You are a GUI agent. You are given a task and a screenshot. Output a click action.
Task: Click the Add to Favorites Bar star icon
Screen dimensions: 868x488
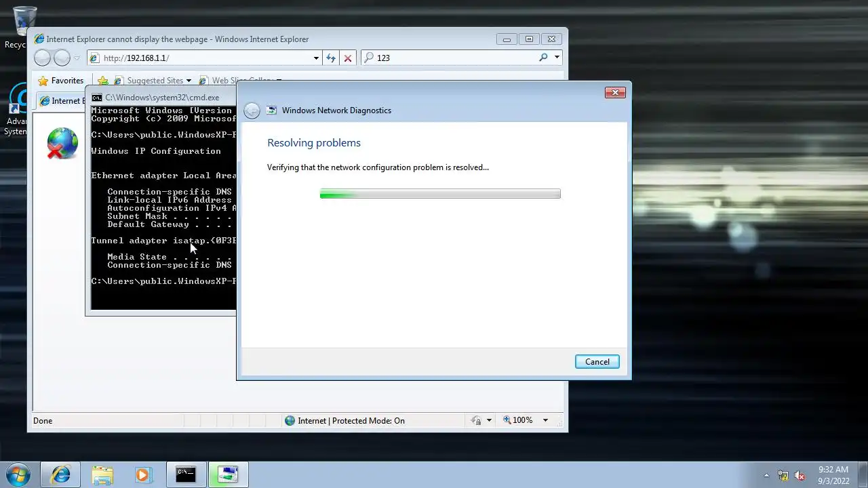coord(102,81)
